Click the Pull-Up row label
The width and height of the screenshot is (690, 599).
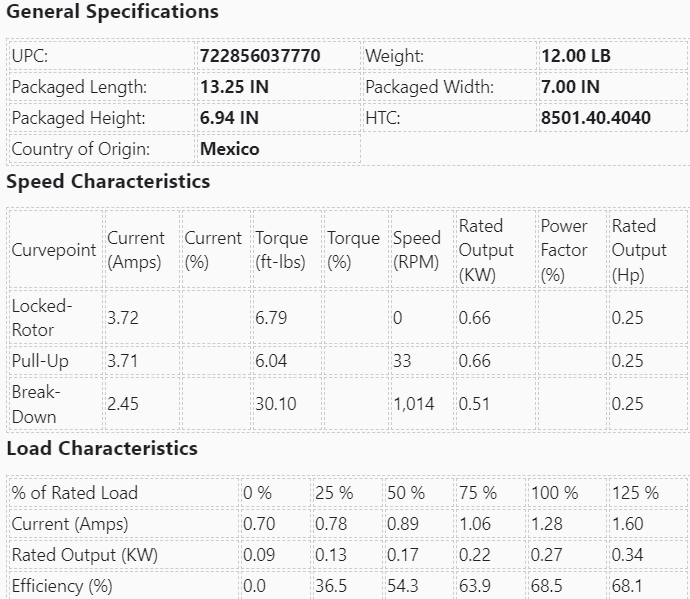tap(40, 361)
